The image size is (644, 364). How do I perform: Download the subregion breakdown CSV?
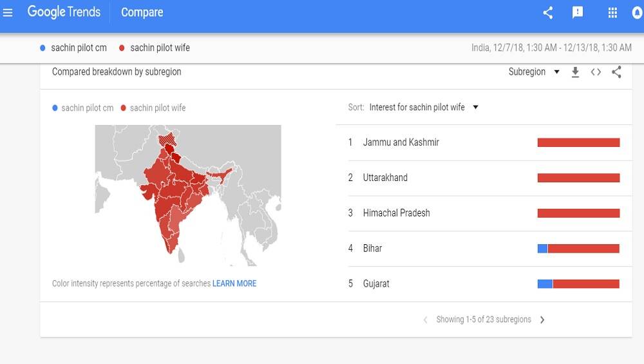tap(575, 72)
